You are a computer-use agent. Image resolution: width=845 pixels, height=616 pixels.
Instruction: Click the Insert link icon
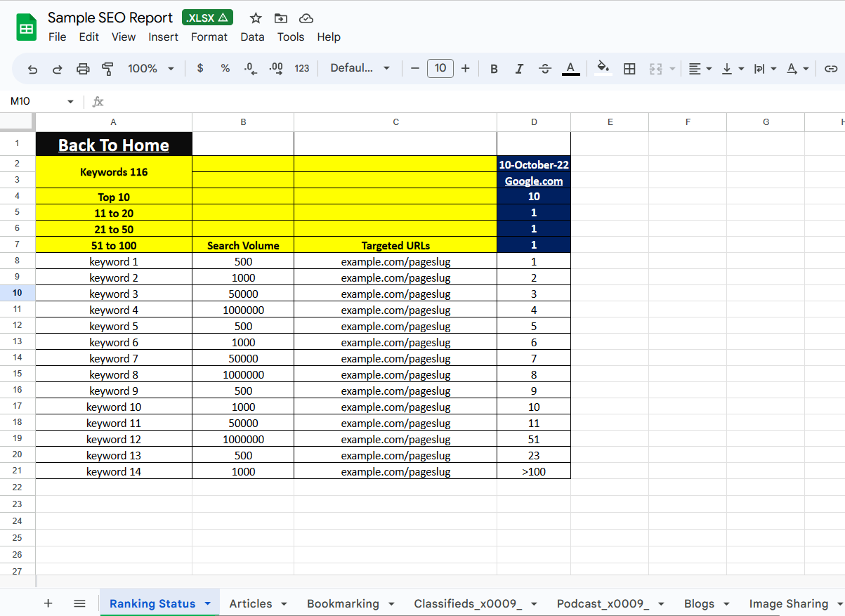831,68
